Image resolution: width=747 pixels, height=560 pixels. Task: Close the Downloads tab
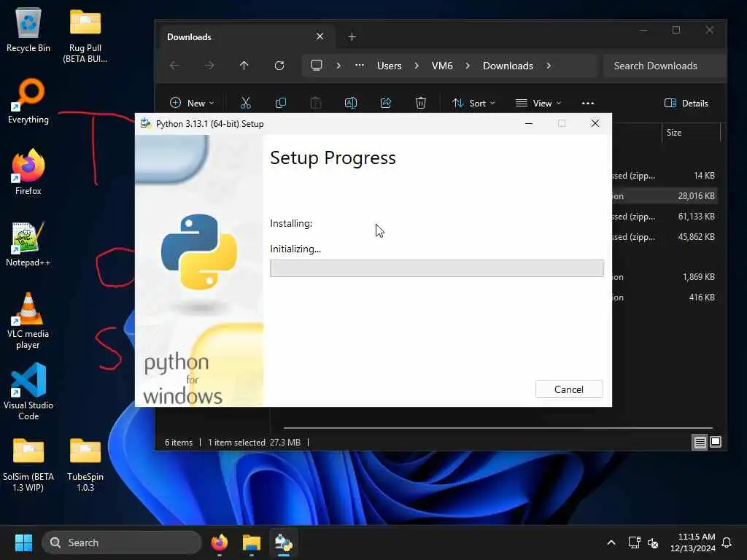coord(320,36)
